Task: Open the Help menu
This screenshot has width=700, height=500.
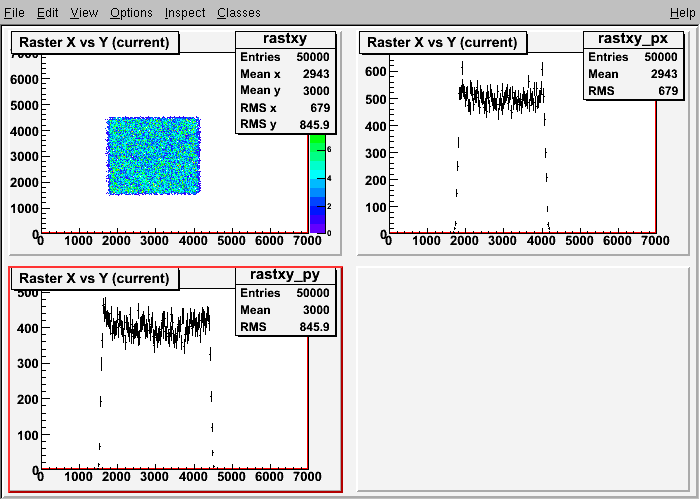Action: click(x=683, y=12)
